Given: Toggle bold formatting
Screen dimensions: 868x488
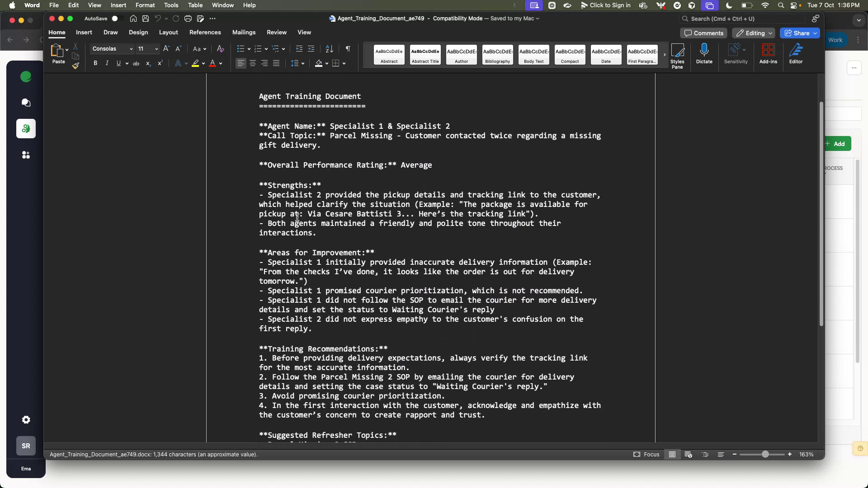Looking at the screenshot, I should tap(95, 63).
